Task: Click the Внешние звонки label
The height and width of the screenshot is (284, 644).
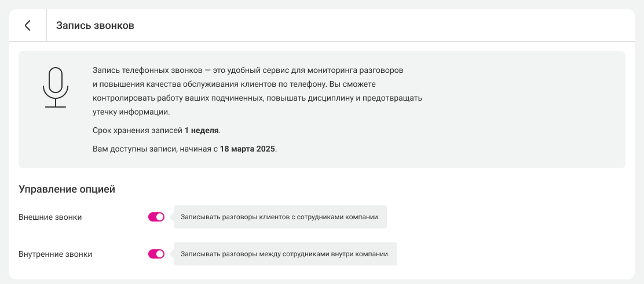Action: click(50, 217)
